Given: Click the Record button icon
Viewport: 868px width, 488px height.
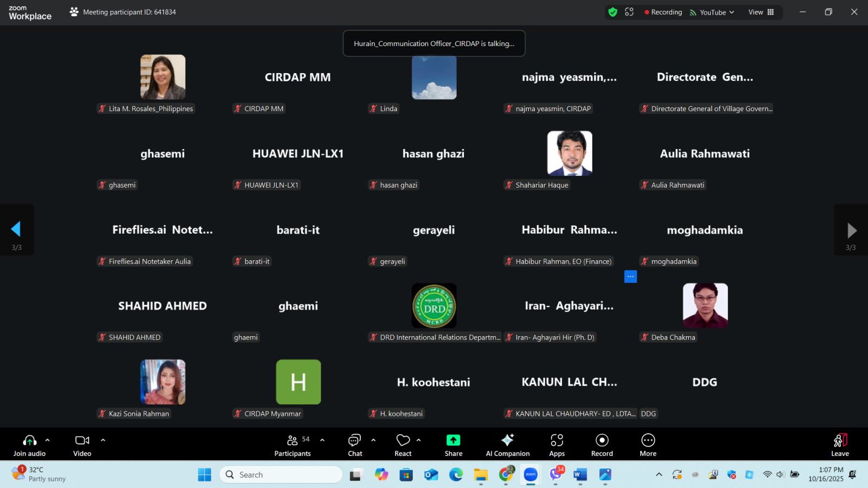Looking at the screenshot, I should [602, 440].
